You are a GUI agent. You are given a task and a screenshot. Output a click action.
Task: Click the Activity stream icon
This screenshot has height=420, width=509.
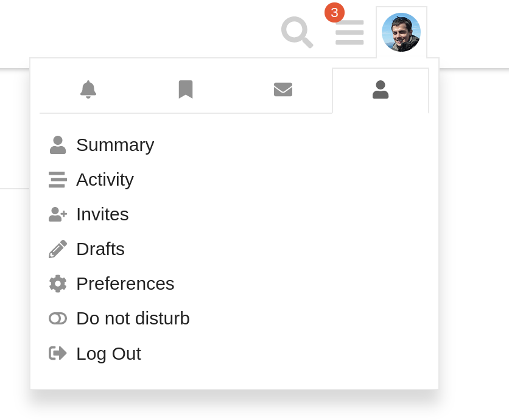58,180
